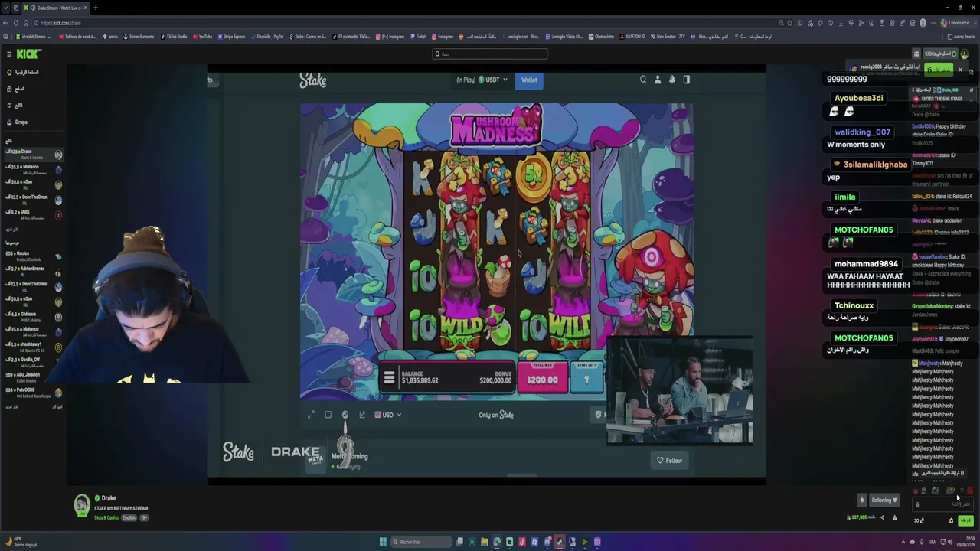
Task: Click the green button in romig2003 notification
Action: (939, 70)
